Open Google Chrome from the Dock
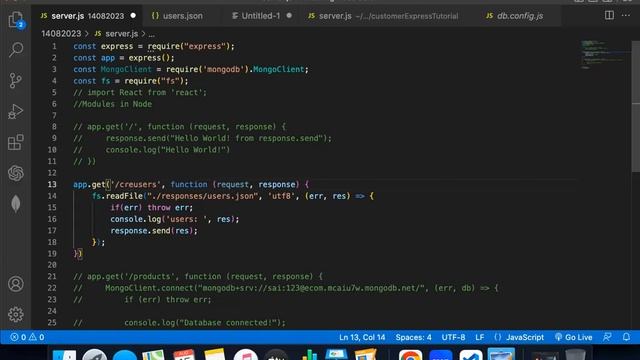 pos(410,355)
